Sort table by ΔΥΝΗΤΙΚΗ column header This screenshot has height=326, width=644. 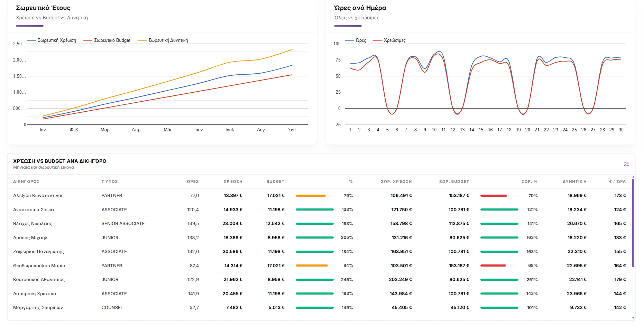tap(574, 181)
